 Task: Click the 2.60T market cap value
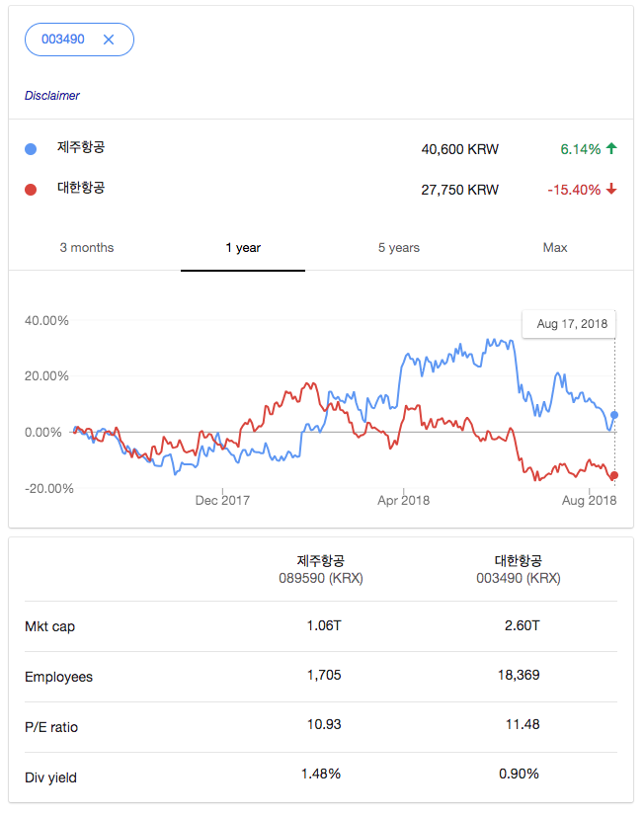click(x=522, y=625)
